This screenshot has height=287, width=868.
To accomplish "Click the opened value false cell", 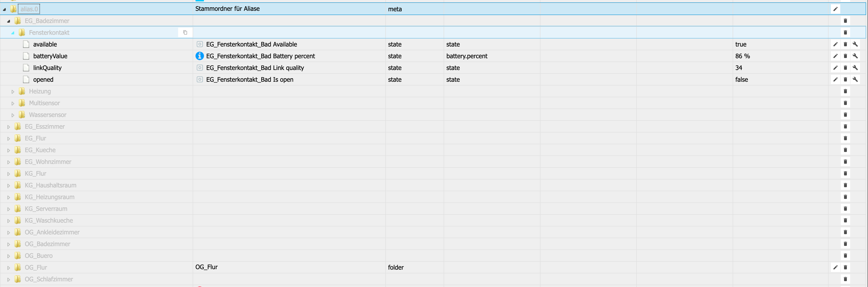I will tap(741, 79).
